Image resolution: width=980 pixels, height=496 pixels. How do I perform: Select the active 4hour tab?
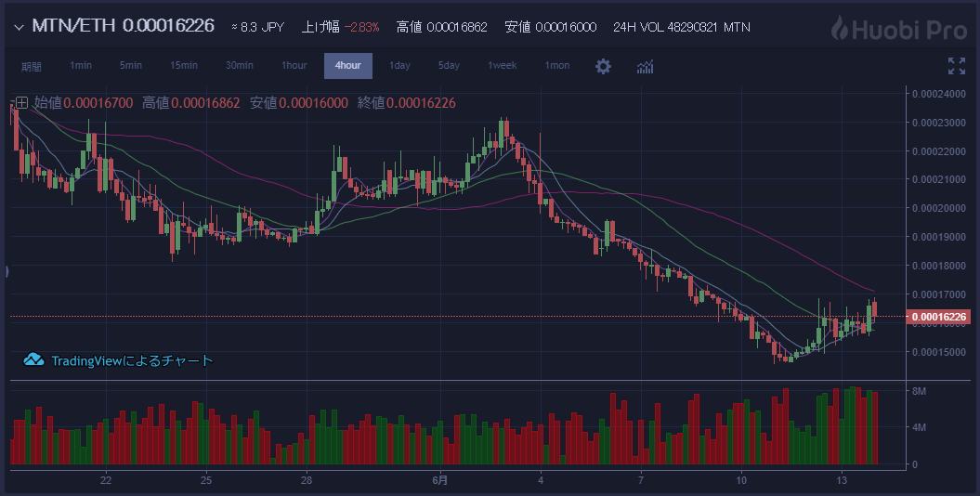pos(348,66)
